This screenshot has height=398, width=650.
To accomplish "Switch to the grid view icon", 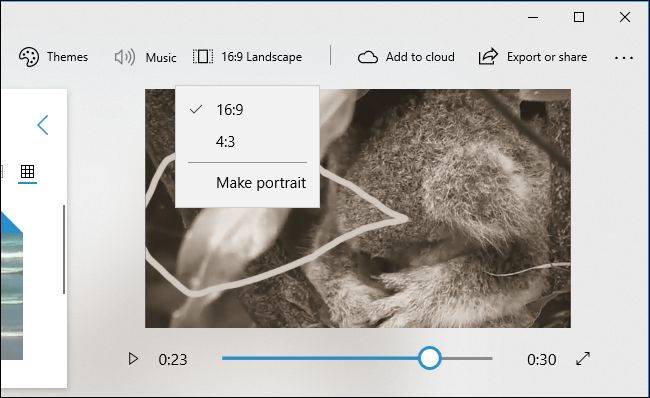I will pos(27,171).
